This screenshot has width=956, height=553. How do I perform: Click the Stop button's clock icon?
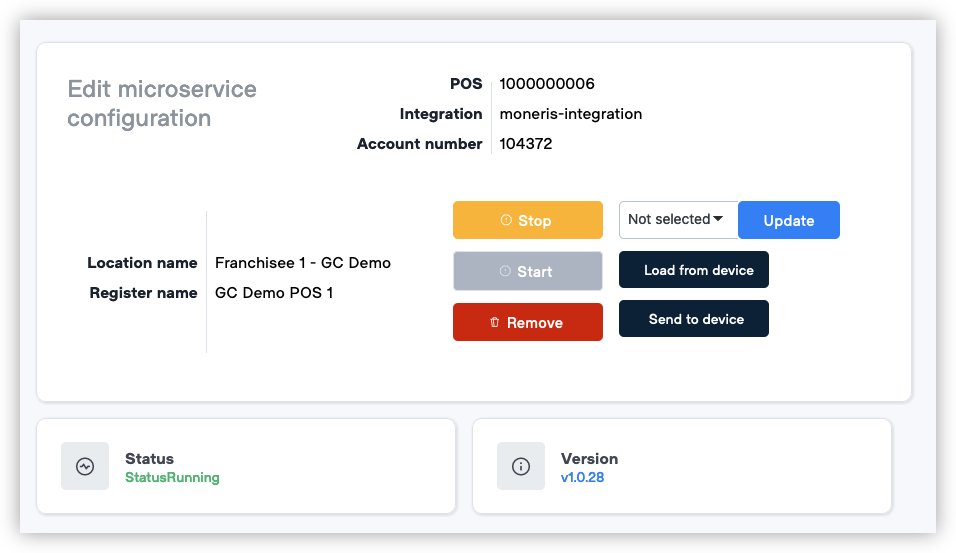coord(506,220)
